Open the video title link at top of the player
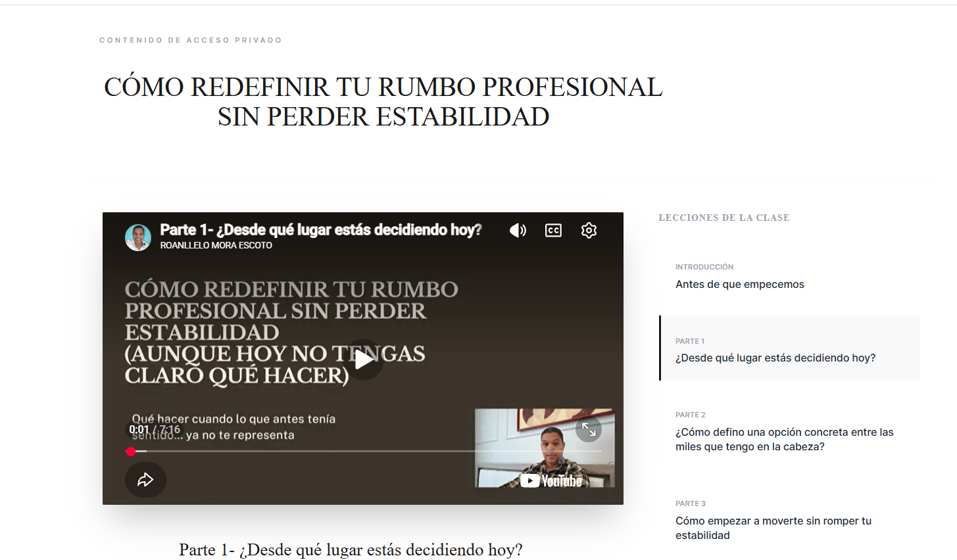The image size is (957, 560). pos(321,229)
